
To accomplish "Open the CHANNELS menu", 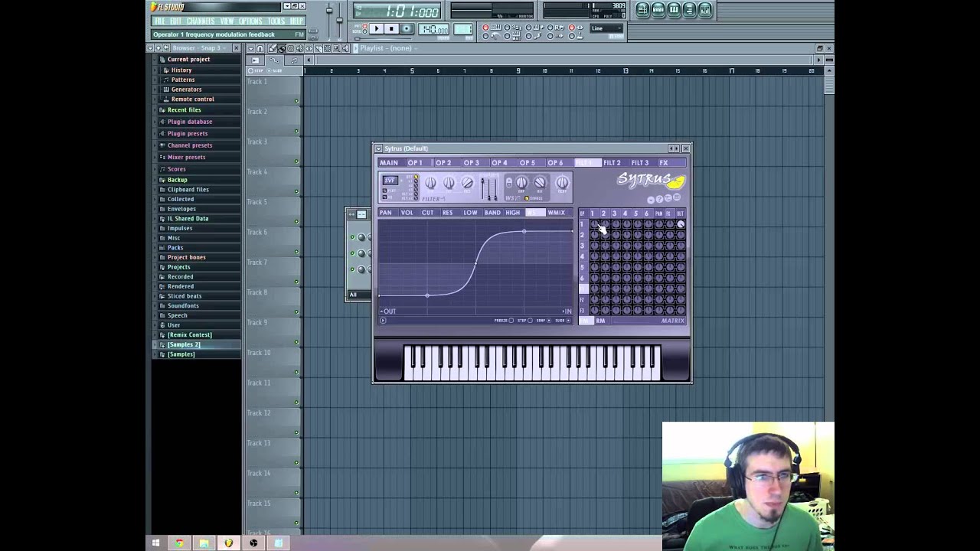I will [x=201, y=21].
